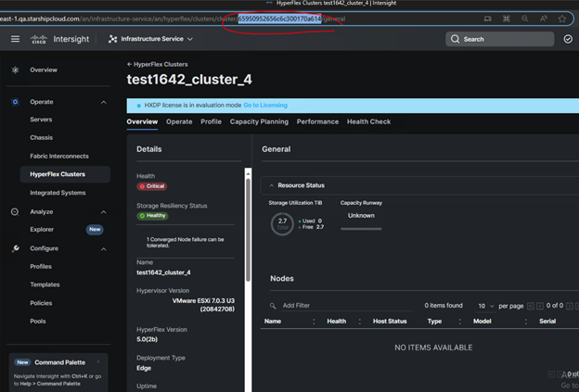Click the browser screenshot capture icon
The width and height of the screenshot is (579, 392).
[507, 19]
